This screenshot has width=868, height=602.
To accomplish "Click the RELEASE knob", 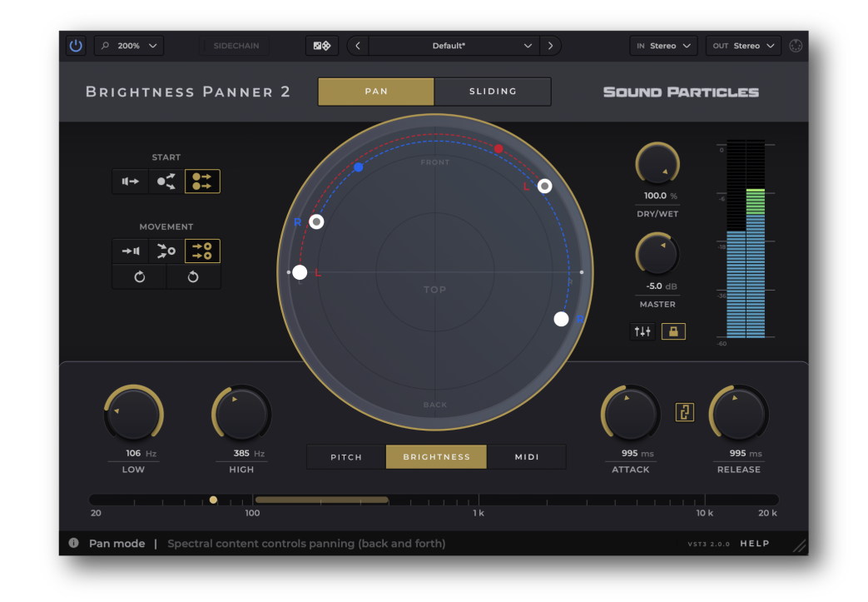I will tap(738, 414).
